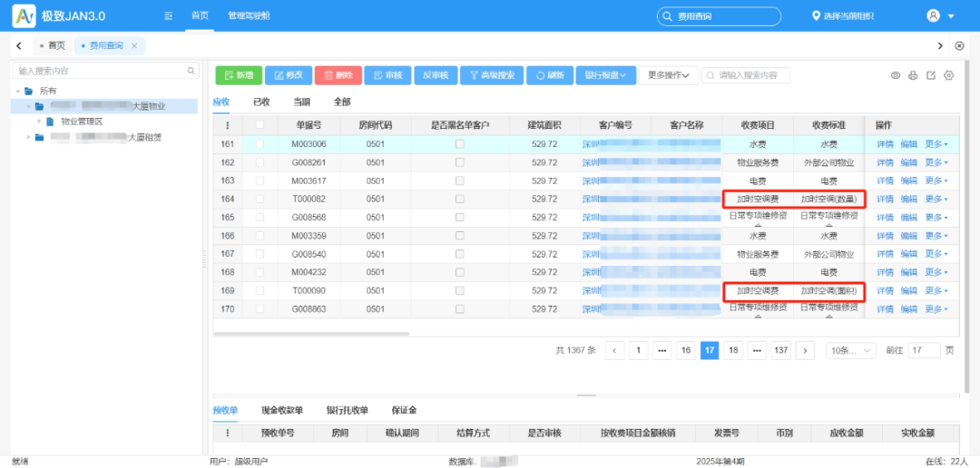This screenshot has width=980, height=468.
Task: Toggle the sidebar collapse menu icon
Action: [168, 15]
